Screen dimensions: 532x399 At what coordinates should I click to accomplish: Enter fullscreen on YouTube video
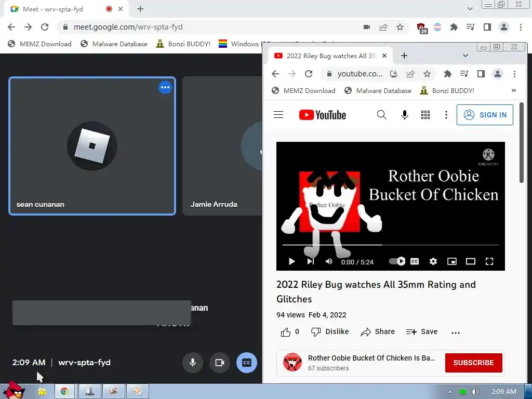tap(489, 261)
